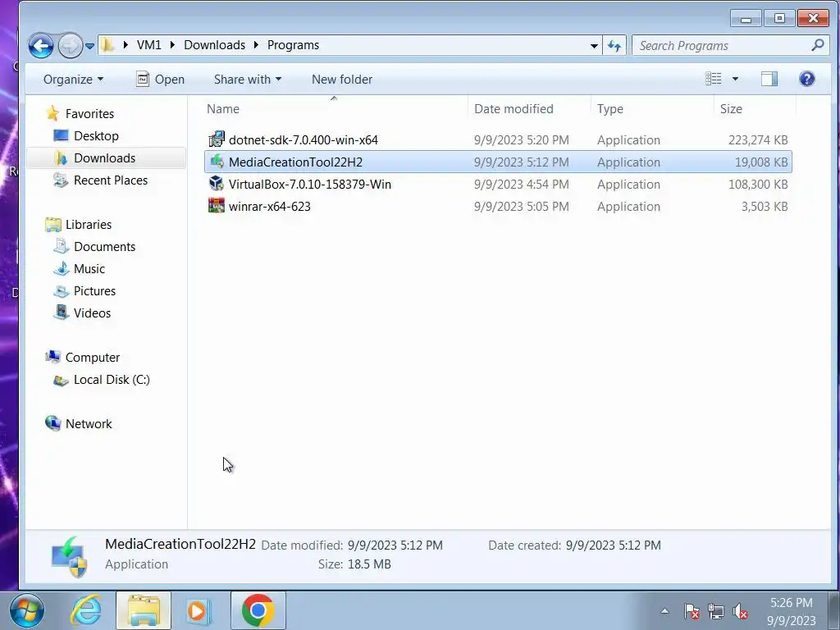Open Music library
Image resolution: width=840 pixels, height=630 pixels.
point(89,269)
